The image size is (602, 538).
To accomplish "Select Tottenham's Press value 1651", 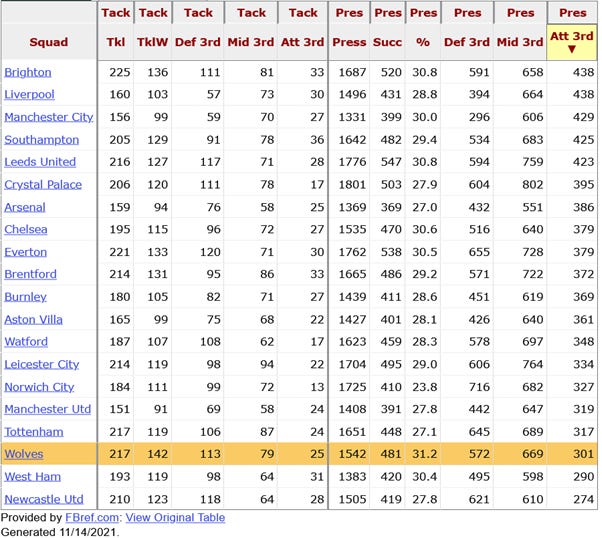I will tap(352, 432).
